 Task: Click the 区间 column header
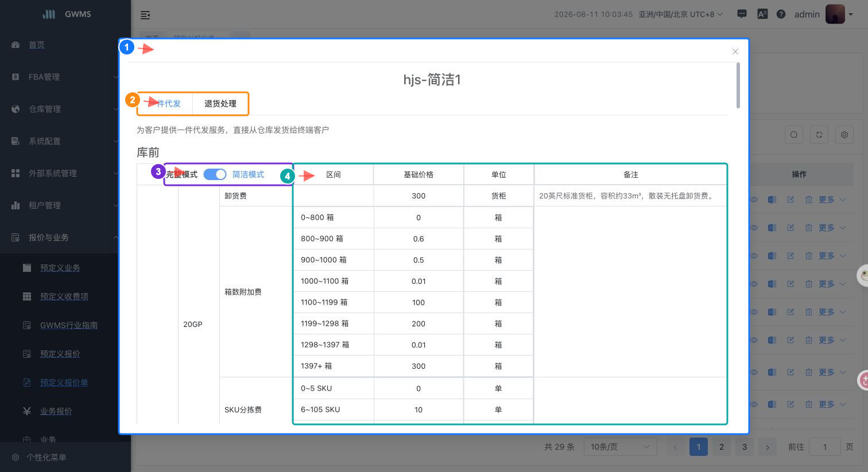tap(334, 174)
